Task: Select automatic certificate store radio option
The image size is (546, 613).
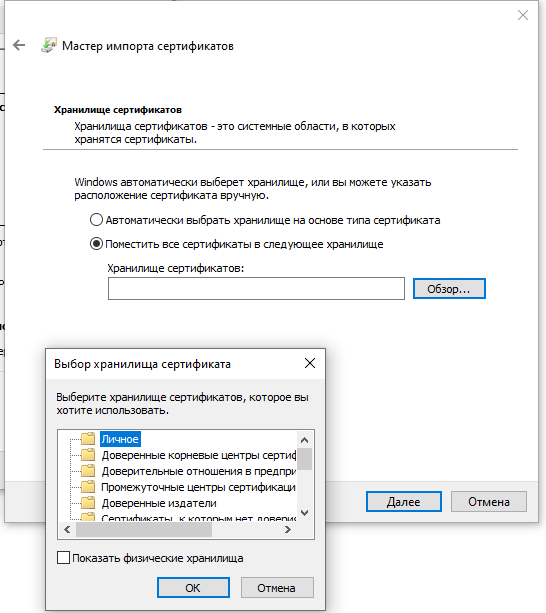Action: 96,220
